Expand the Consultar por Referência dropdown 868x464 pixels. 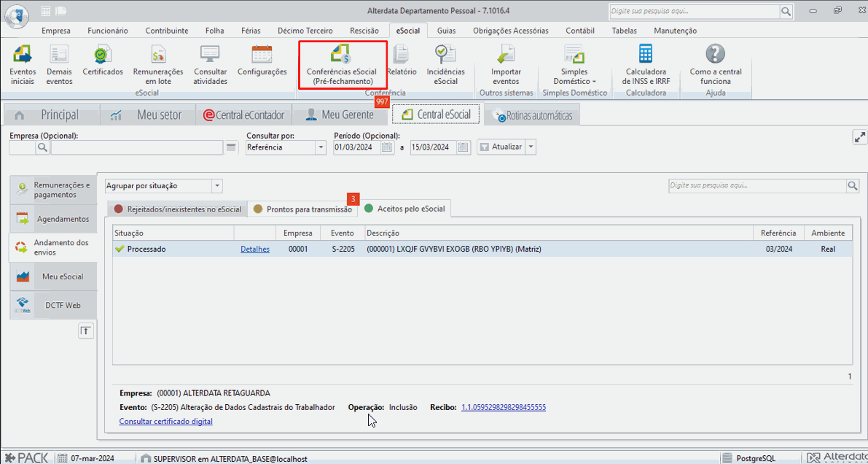pos(321,147)
